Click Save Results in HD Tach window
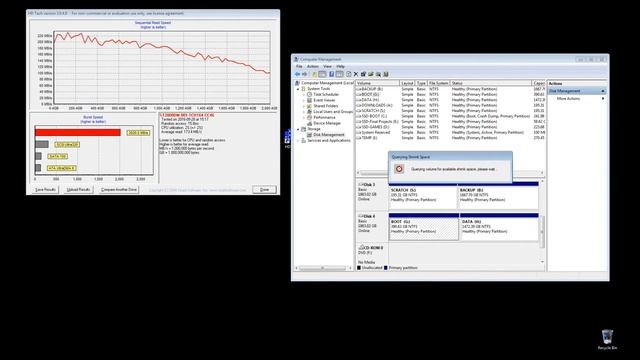The height and width of the screenshot is (360, 640). pyautogui.click(x=45, y=190)
